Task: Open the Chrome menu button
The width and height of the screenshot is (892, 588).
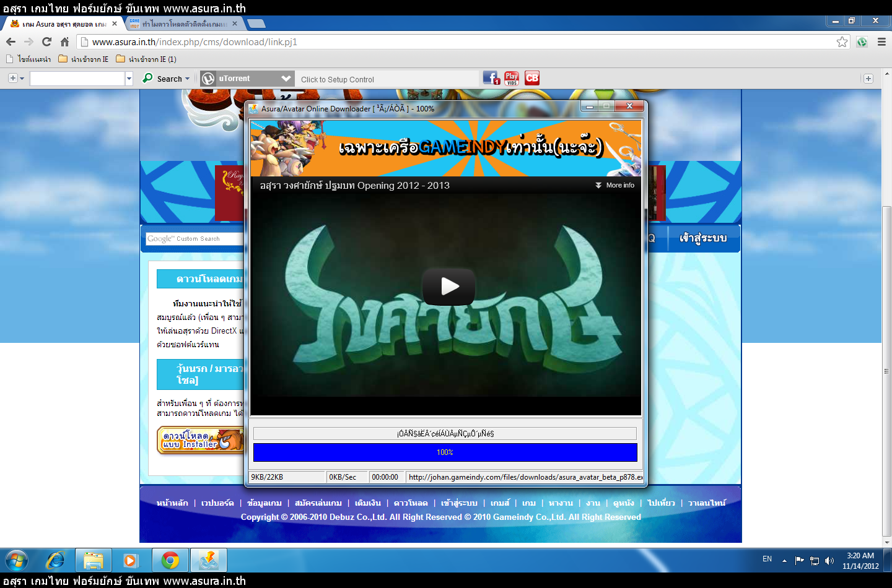Action: click(881, 41)
